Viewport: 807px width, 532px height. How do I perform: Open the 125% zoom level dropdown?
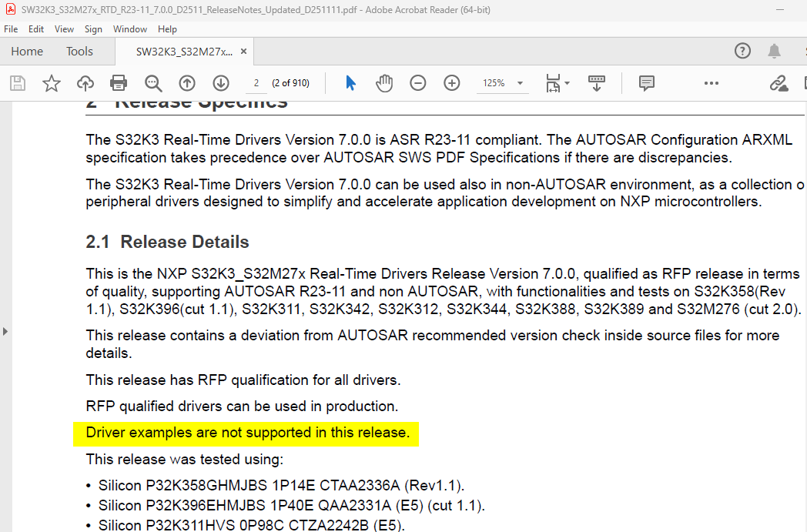502,83
